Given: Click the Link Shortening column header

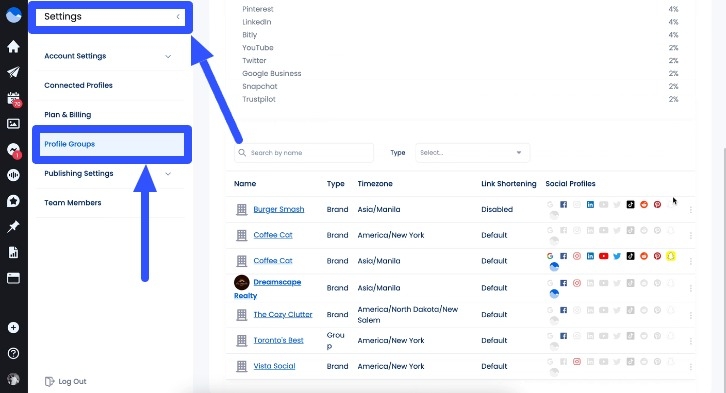Looking at the screenshot, I should 508,183.
